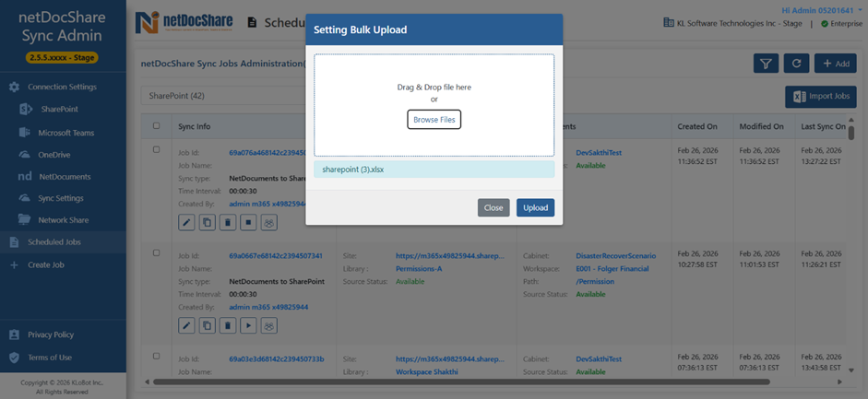Viewport: 868px width, 399px height.
Task: Click the Excel icon in Import Jobs
Action: click(x=800, y=97)
